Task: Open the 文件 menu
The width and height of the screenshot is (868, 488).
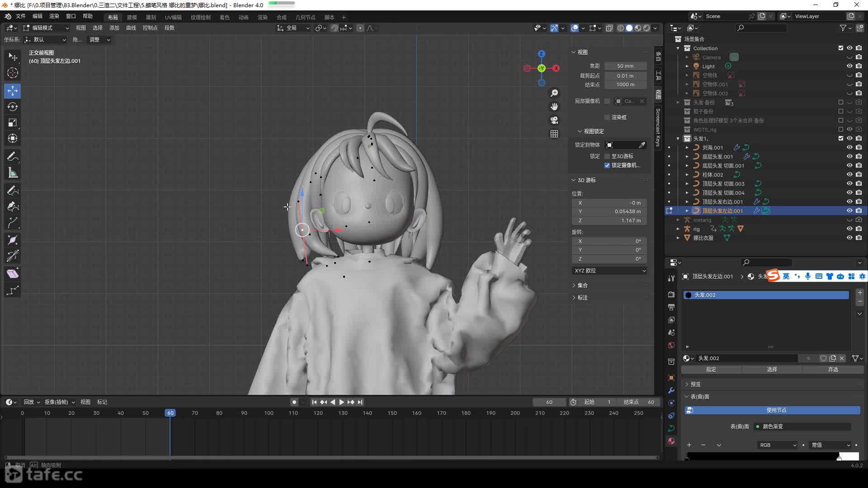Action: [21, 16]
